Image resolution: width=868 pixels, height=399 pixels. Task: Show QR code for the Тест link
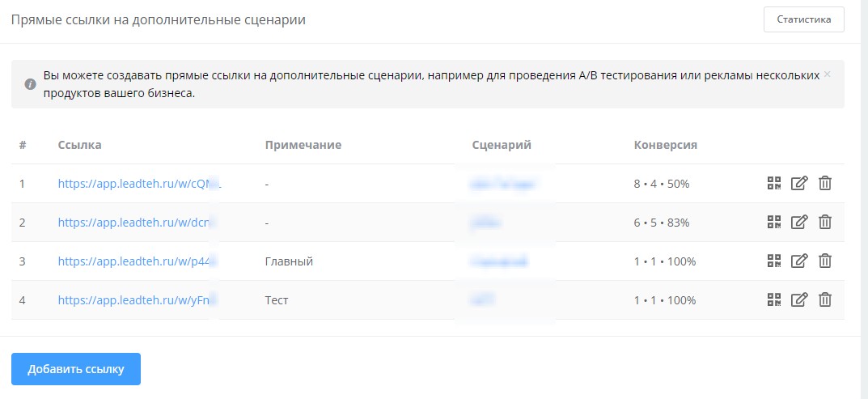click(x=774, y=300)
